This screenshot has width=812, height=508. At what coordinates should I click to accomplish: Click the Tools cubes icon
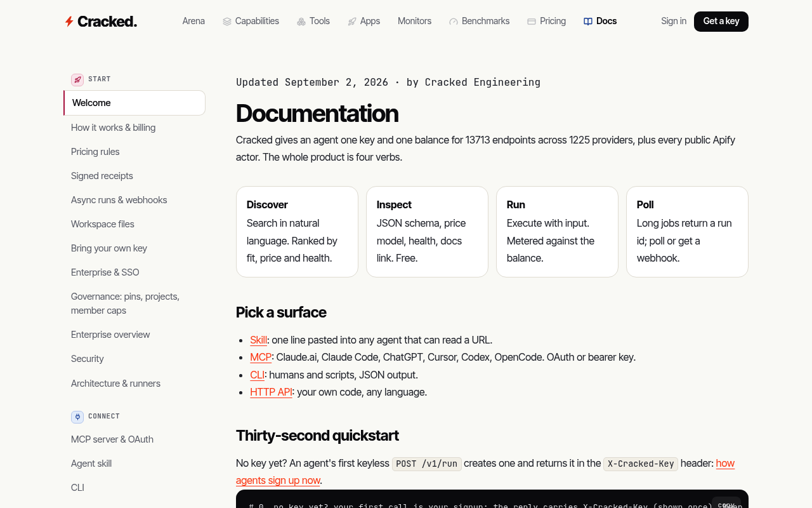pos(301,22)
